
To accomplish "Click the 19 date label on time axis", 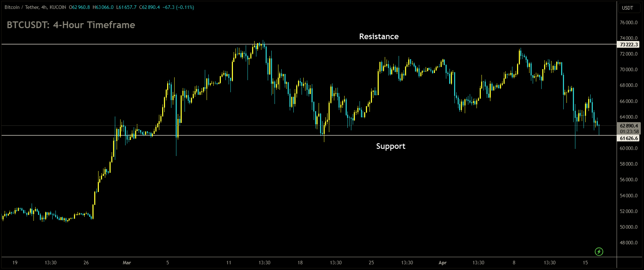I will (x=15, y=263).
